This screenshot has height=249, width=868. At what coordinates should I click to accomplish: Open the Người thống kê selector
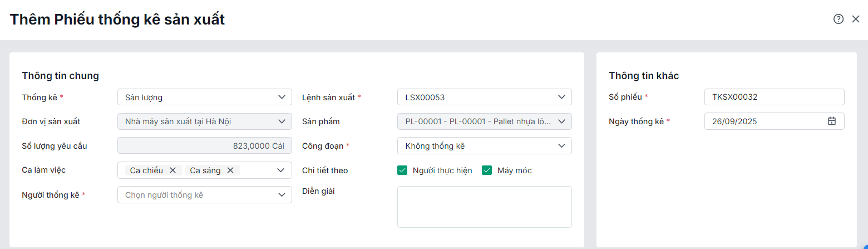[x=204, y=195]
